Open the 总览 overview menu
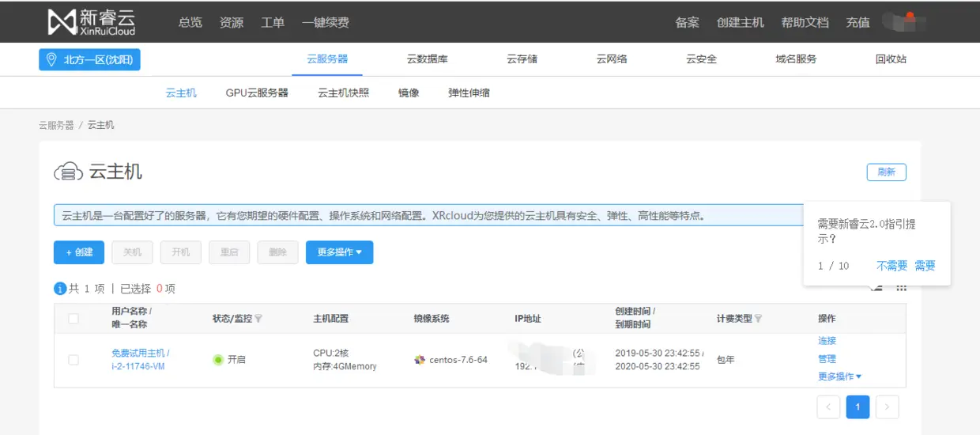Screen dimensions: 980x435 coord(190,22)
